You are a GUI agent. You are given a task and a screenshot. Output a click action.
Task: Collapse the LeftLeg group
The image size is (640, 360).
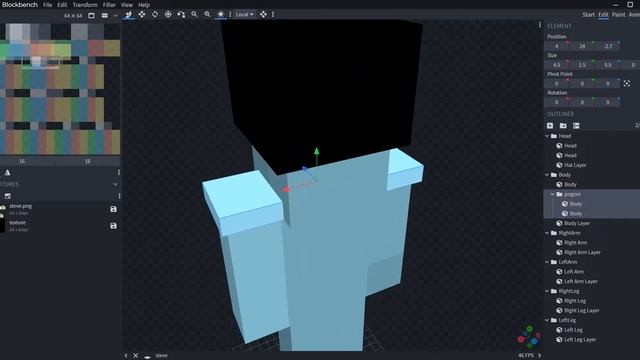547,320
